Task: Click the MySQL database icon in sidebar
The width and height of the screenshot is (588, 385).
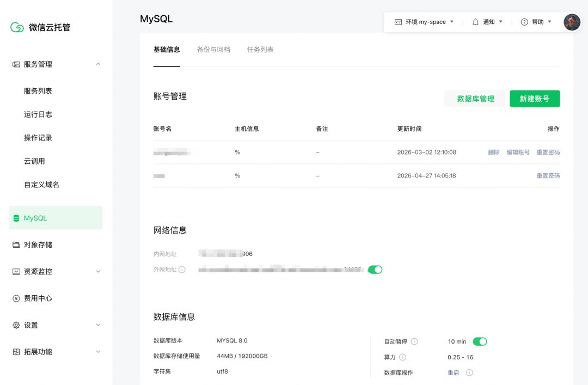Action: tap(16, 218)
